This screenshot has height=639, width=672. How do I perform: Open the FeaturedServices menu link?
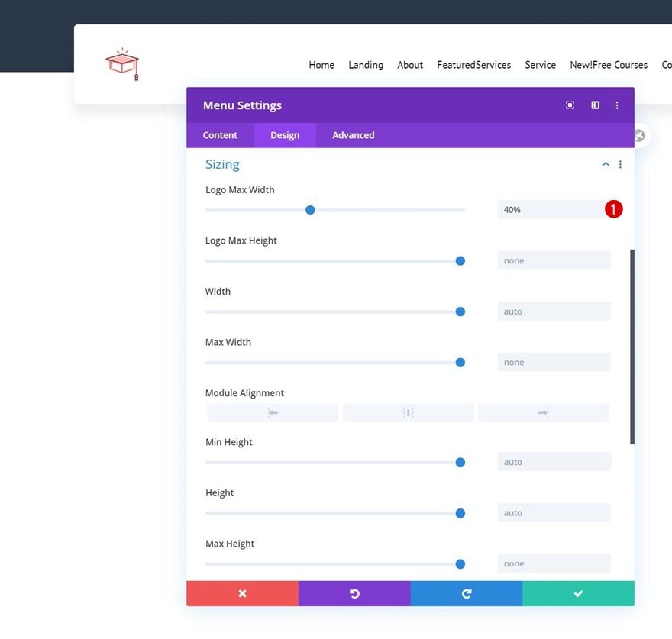473,65
